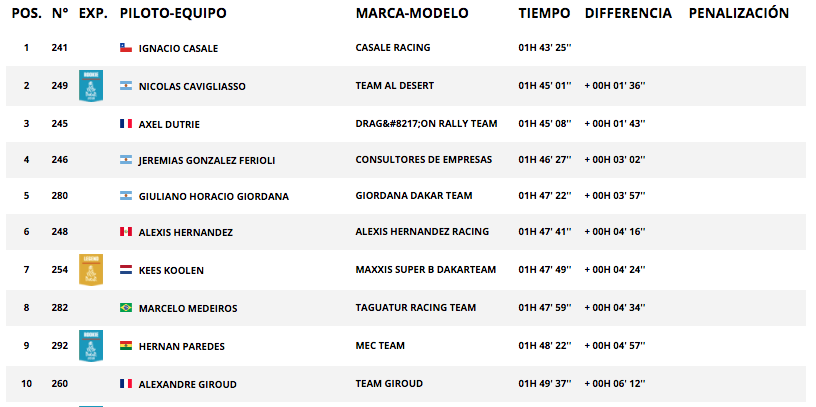The height and width of the screenshot is (407, 816).
Task: Click the Netherlands flag beside Kees Koolen
Action: click(125, 270)
